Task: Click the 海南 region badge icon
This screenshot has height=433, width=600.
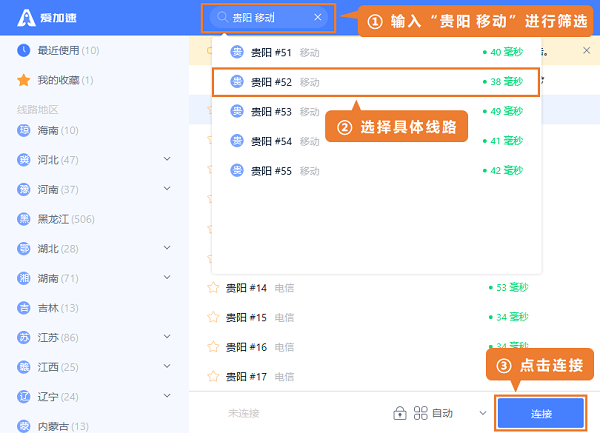Action: (x=24, y=130)
